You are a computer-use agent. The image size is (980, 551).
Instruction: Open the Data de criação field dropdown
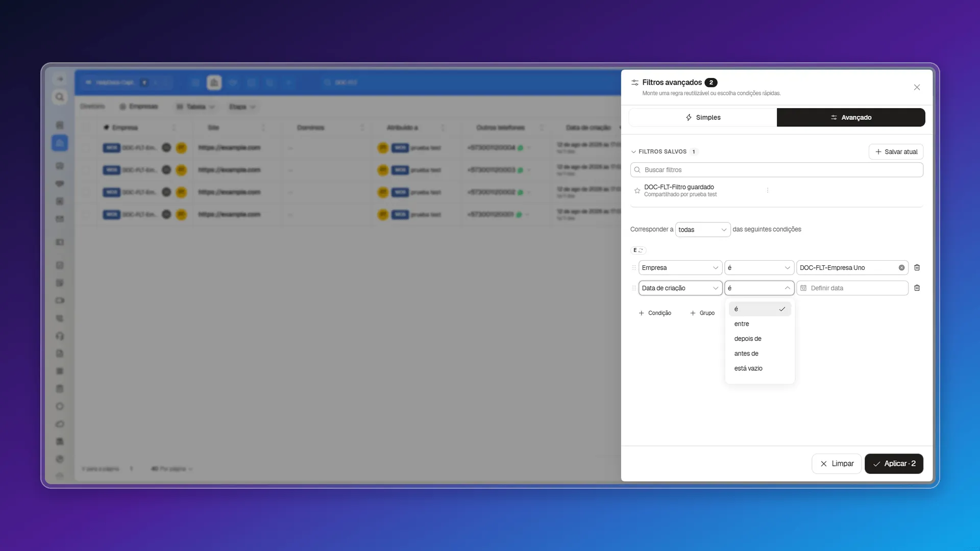pyautogui.click(x=680, y=288)
